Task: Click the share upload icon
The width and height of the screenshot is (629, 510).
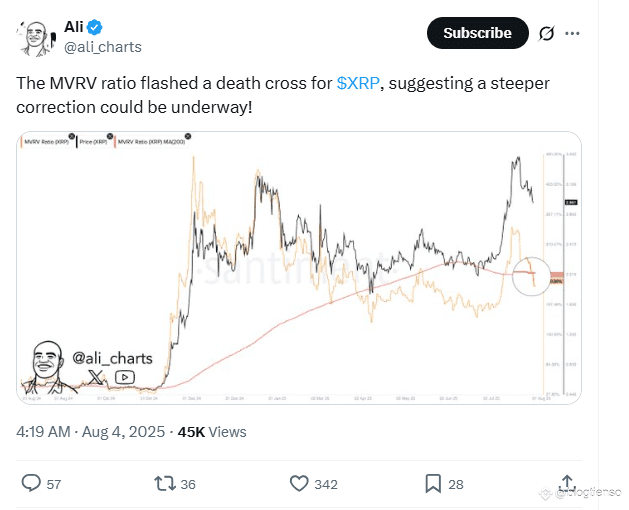Action: click(566, 483)
